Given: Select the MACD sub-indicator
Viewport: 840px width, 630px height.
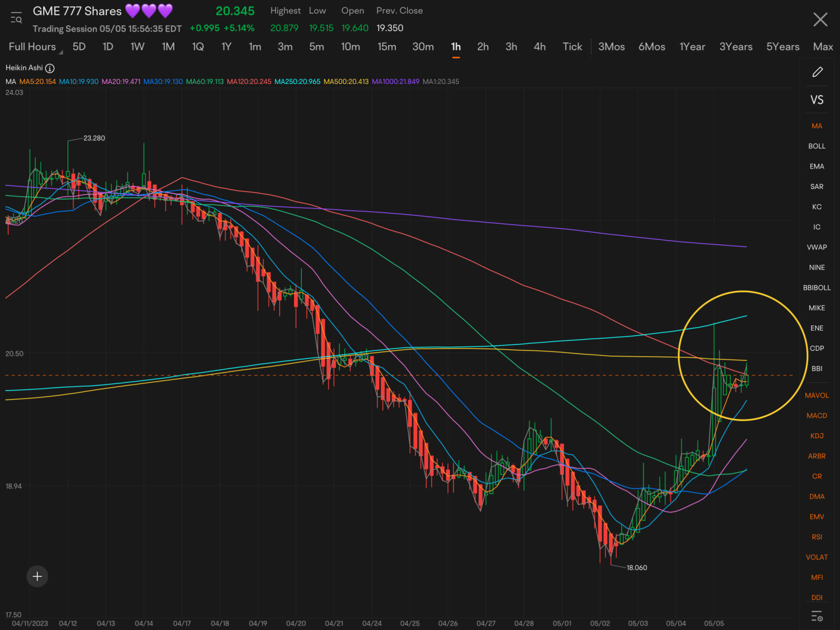Looking at the screenshot, I should click(817, 416).
